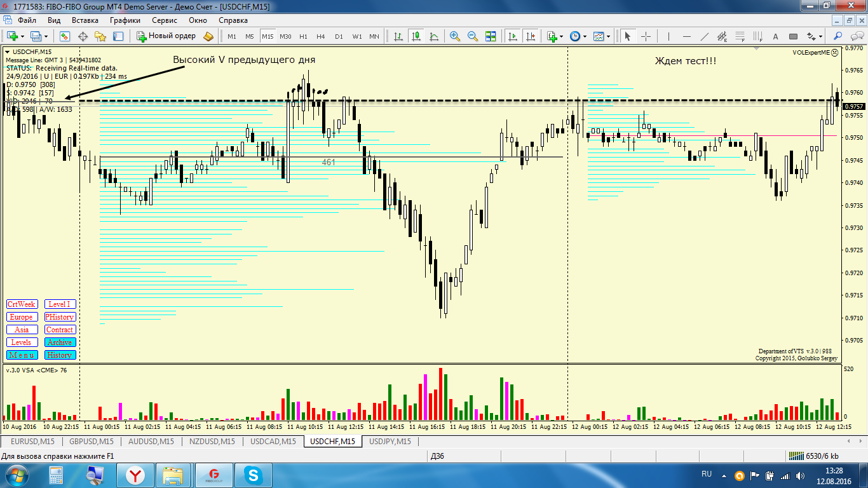Zoom in on the chart
The width and height of the screenshot is (868, 488).
pos(455,36)
